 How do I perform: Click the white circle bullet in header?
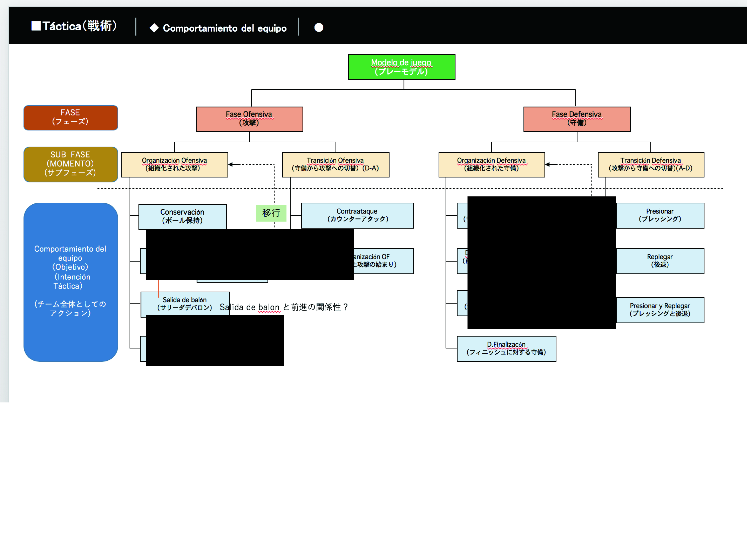[319, 27]
